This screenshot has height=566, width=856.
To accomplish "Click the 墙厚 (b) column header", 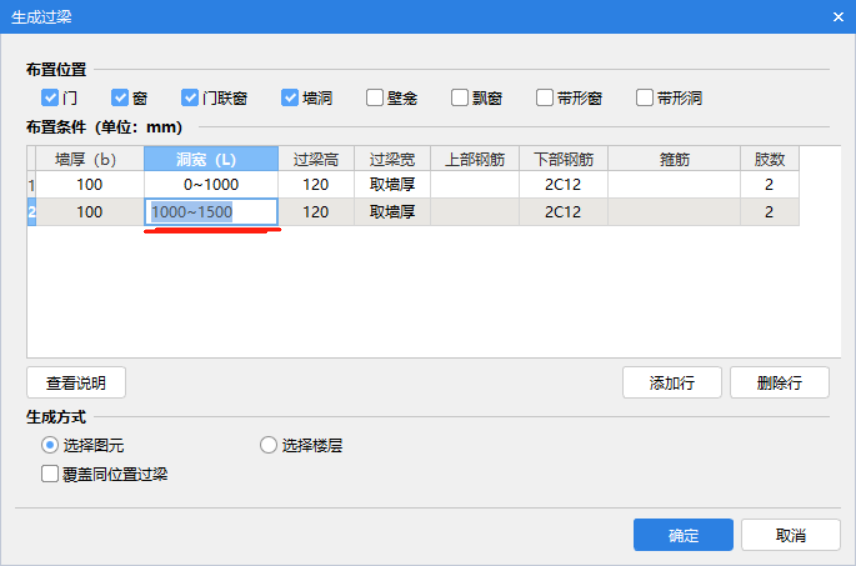I will 90,159.
